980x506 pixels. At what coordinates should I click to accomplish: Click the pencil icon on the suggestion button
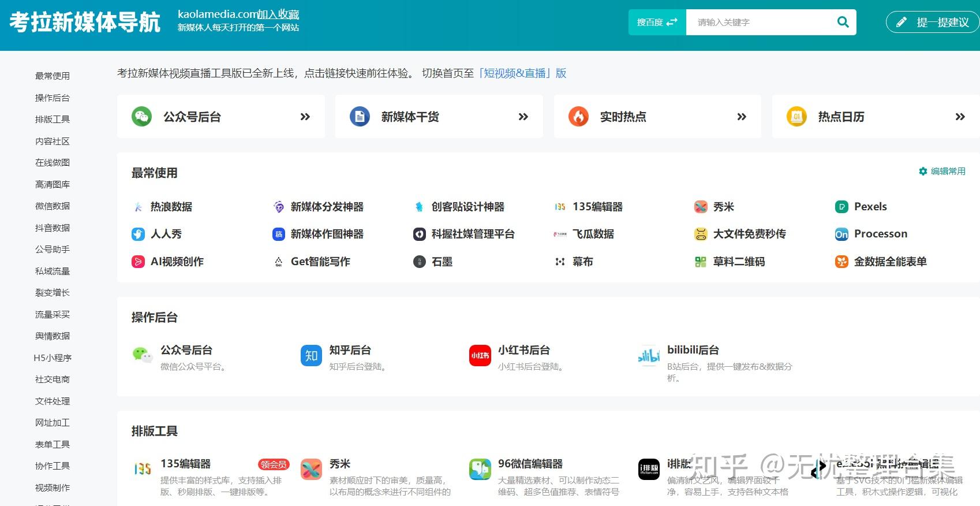[901, 23]
